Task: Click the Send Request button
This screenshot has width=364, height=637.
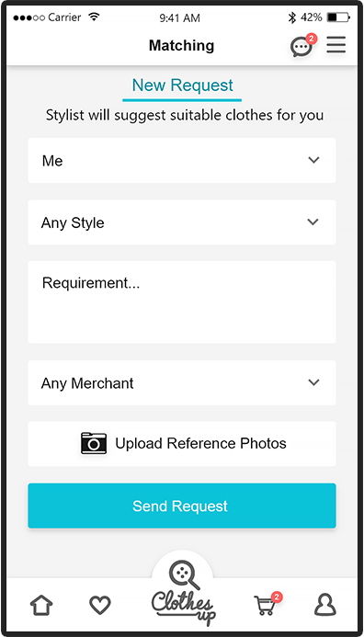Action: [182, 506]
